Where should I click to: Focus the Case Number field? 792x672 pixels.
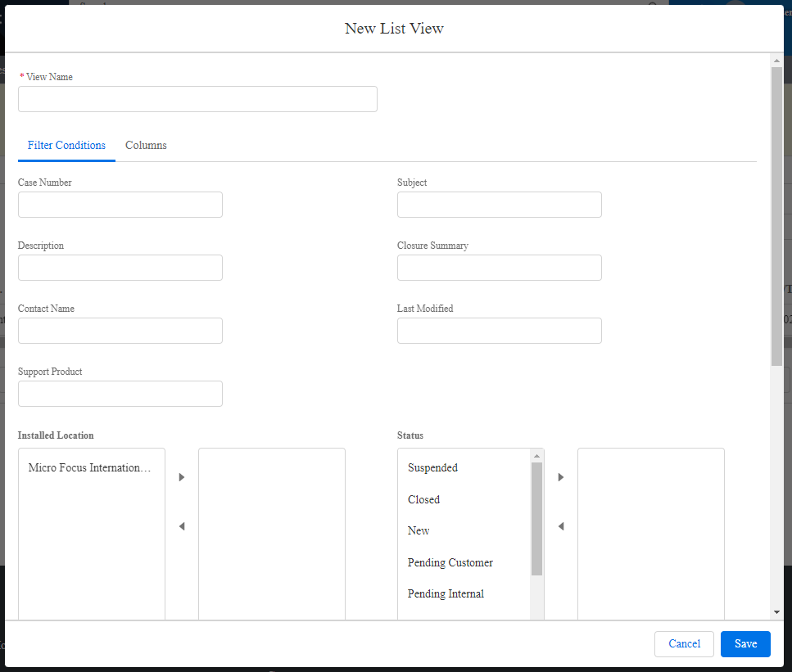(120, 205)
